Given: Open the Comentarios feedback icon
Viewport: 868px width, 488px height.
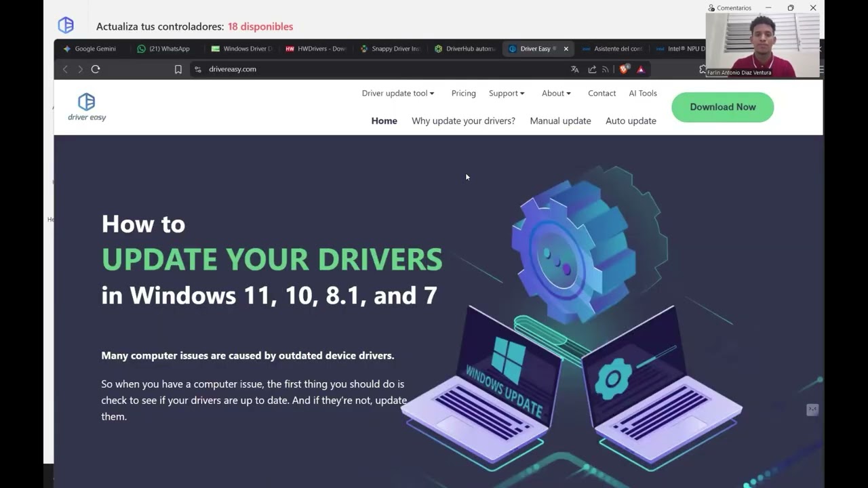Looking at the screenshot, I should tap(711, 8).
